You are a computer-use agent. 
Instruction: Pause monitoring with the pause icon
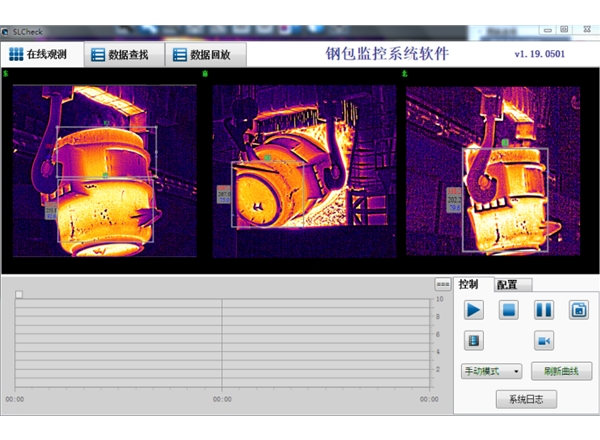543,310
